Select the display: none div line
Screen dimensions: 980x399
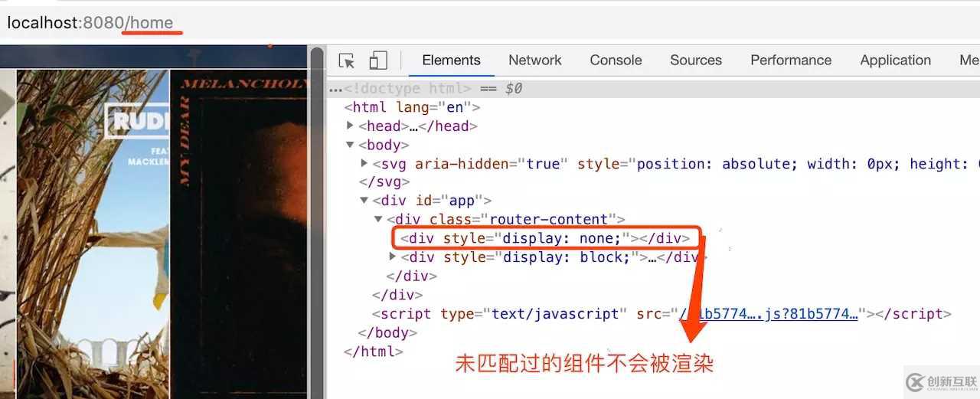(x=545, y=238)
